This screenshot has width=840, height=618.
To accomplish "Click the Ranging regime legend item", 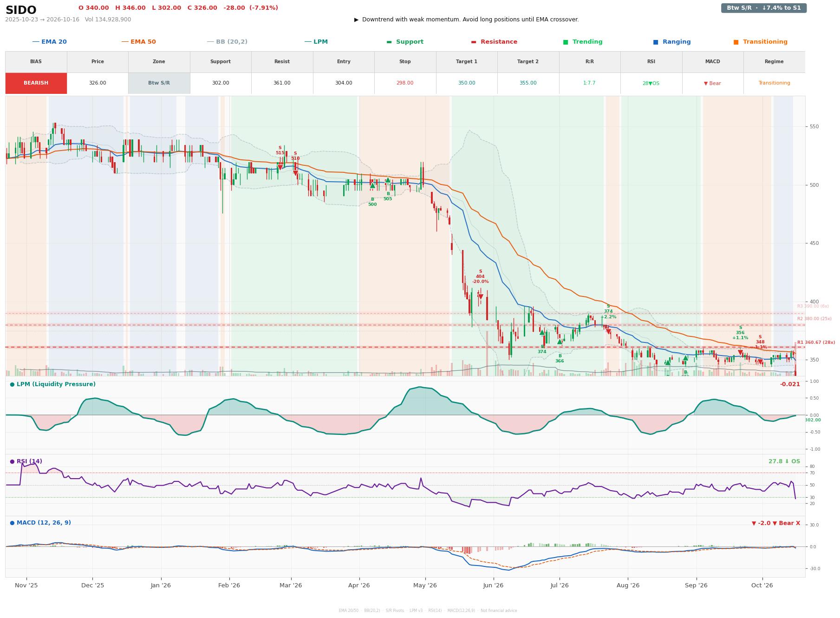I will click(672, 42).
